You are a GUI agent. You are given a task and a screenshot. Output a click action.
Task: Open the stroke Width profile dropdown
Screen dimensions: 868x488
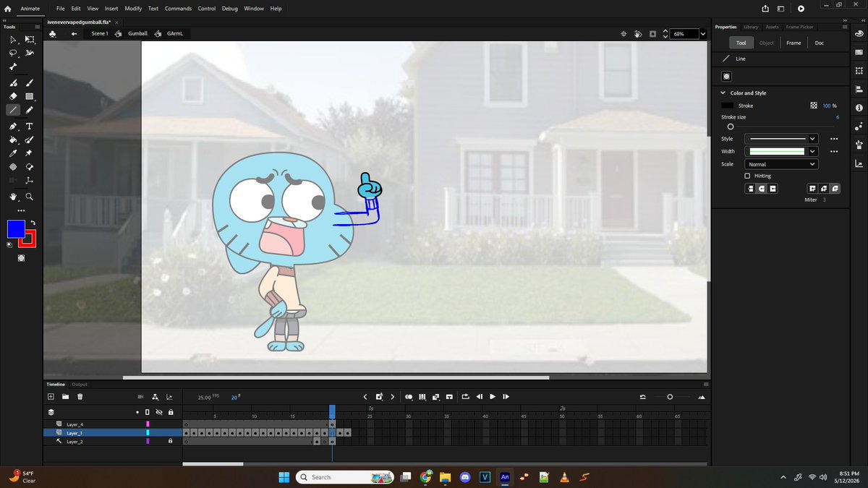781,151
